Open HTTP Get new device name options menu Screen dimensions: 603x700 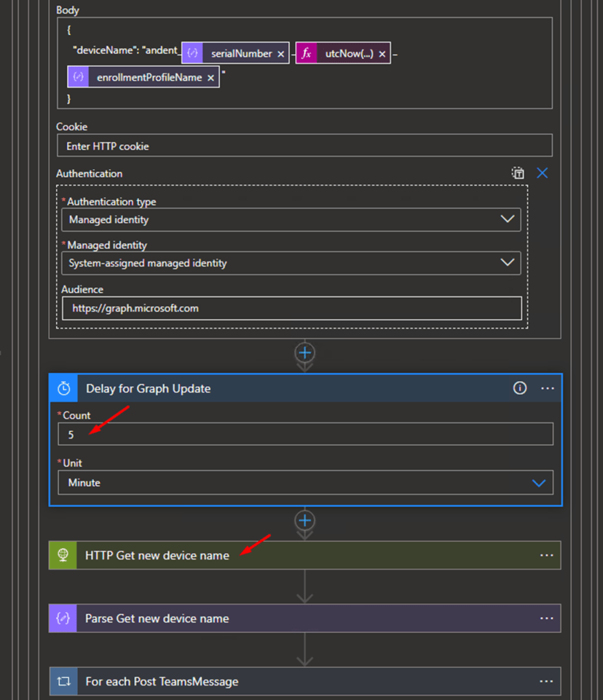(546, 556)
